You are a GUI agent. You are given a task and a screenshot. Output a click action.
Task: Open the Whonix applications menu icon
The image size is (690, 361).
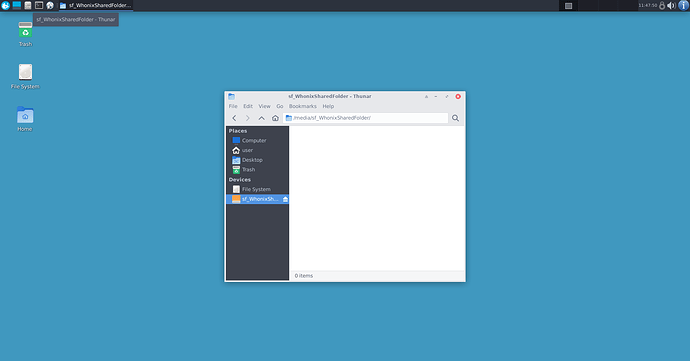[x=5, y=5]
